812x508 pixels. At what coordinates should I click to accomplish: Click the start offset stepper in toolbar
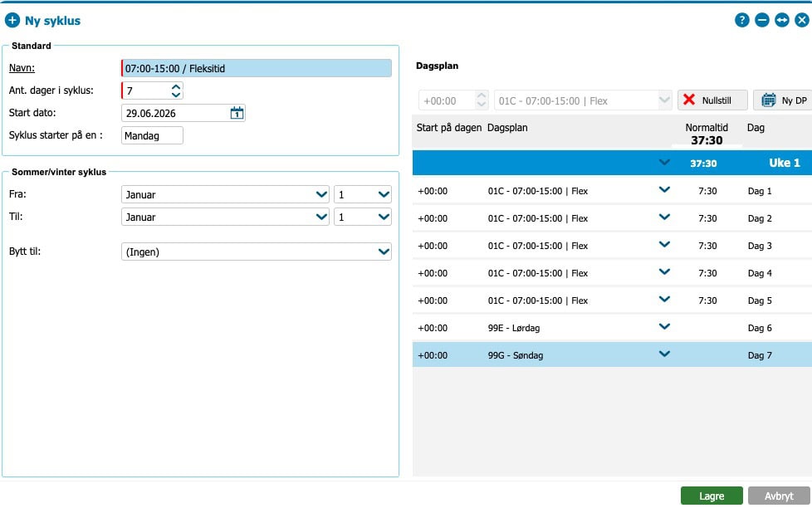pos(482,100)
